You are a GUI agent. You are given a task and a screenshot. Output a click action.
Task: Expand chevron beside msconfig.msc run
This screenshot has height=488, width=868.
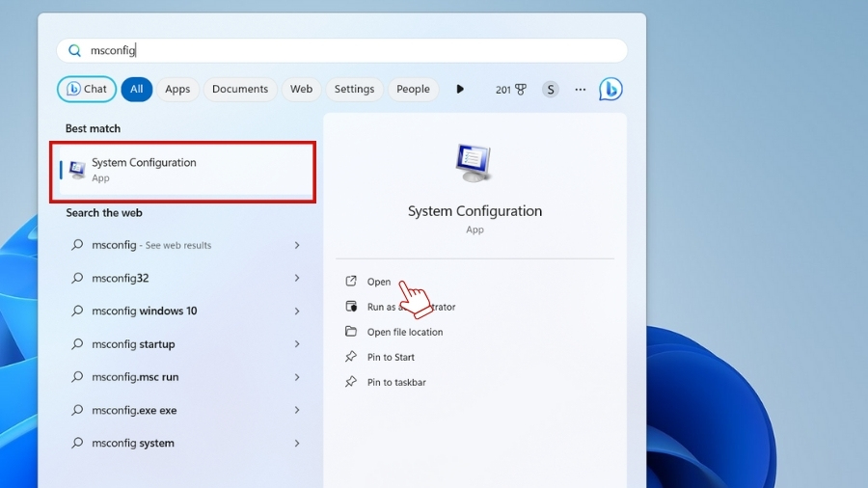click(297, 377)
